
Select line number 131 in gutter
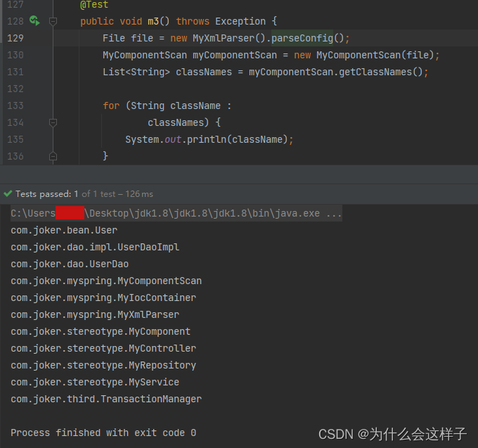[x=15, y=72]
